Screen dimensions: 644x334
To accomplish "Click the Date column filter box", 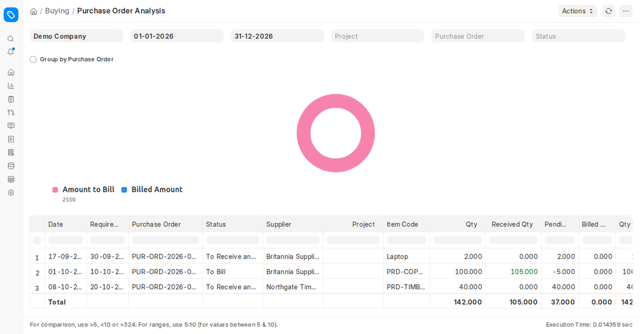I will 66,240.
